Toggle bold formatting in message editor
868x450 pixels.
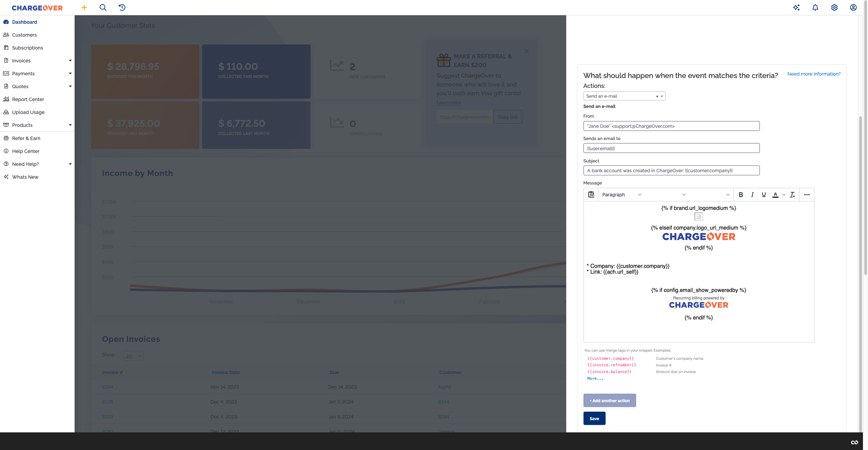pos(741,195)
